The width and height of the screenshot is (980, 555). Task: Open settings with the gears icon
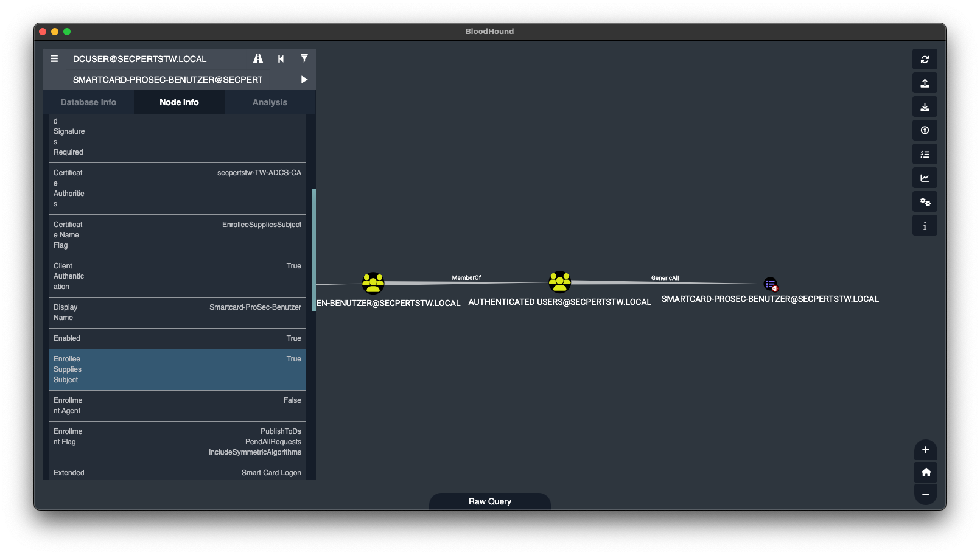(925, 201)
